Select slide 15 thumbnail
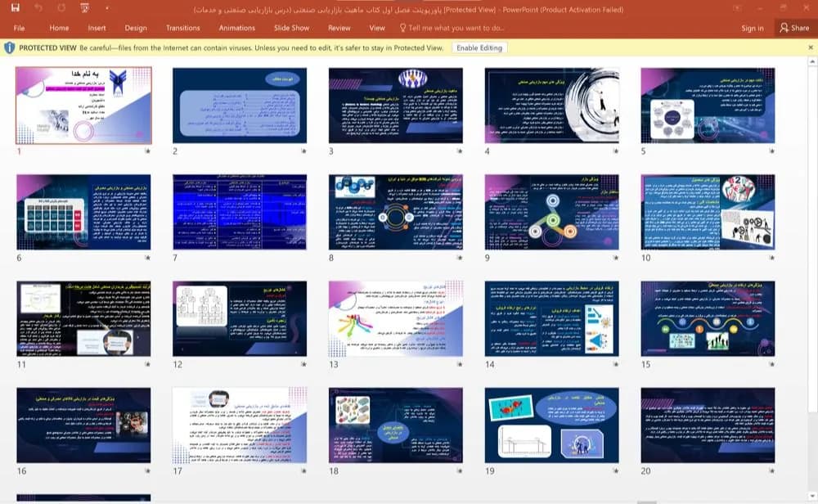The height and width of the screenshot is (504, 818). click(x=708, y=319)
